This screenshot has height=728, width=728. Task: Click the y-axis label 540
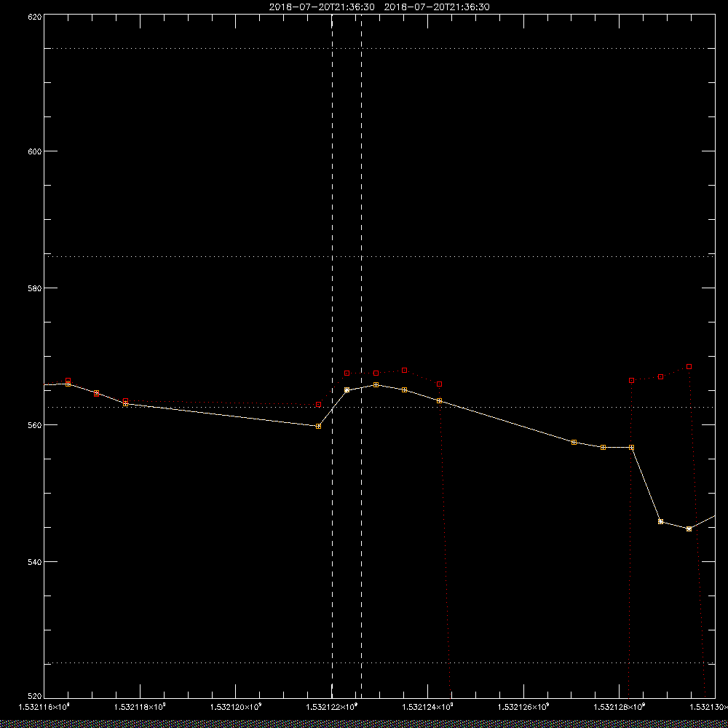(x=35, y=562)
